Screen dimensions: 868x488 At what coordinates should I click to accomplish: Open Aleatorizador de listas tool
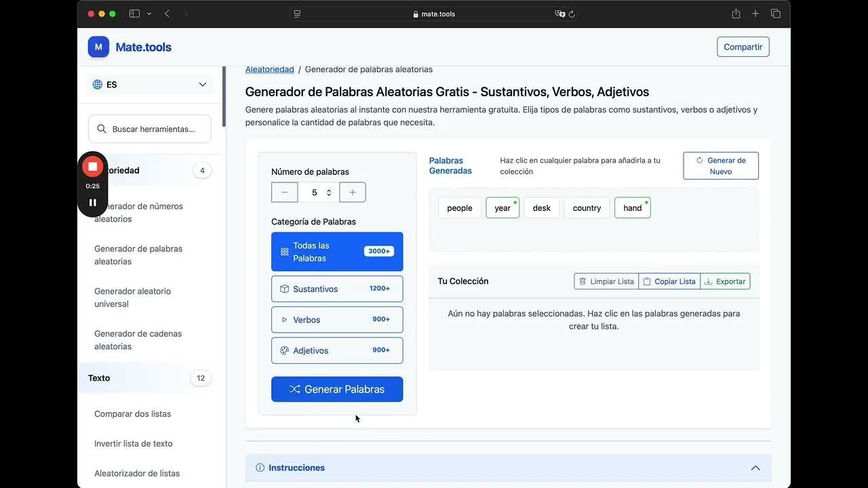[137, 474]
